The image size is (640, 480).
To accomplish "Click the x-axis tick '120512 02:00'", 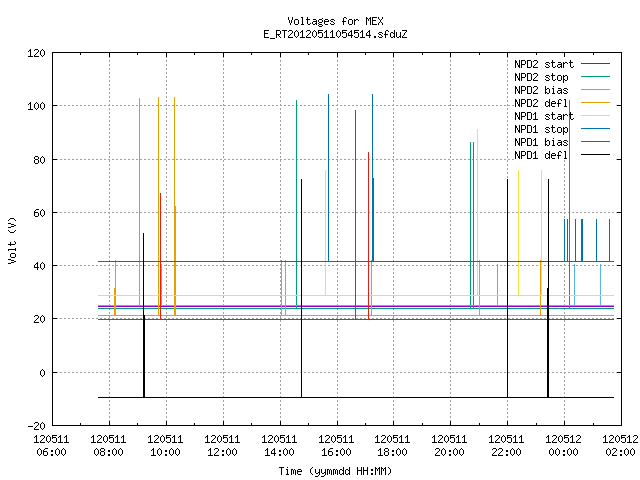I will (x=620, y=446).
